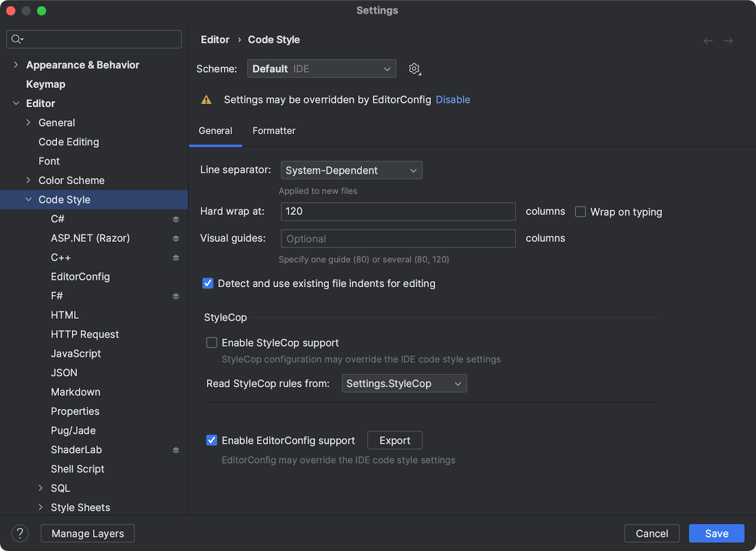Click the layer icon next to C++
756x551 pixels.
coord(176,258)
